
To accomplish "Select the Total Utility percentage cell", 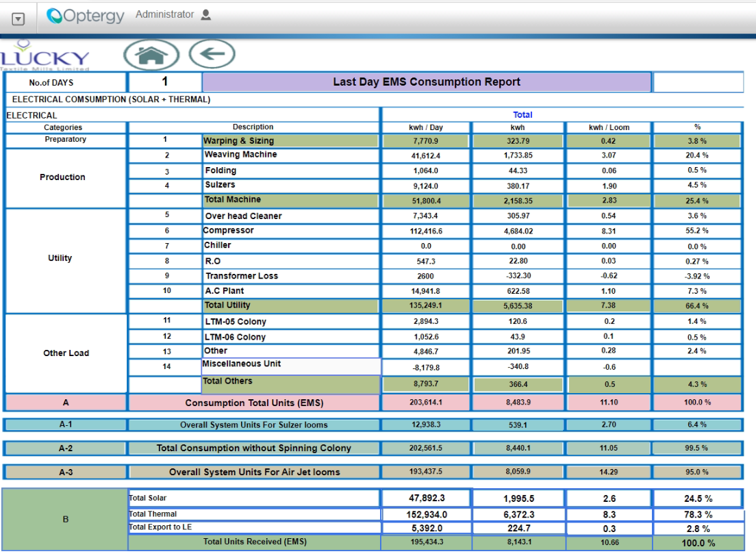I will click(x=697, y=306).
